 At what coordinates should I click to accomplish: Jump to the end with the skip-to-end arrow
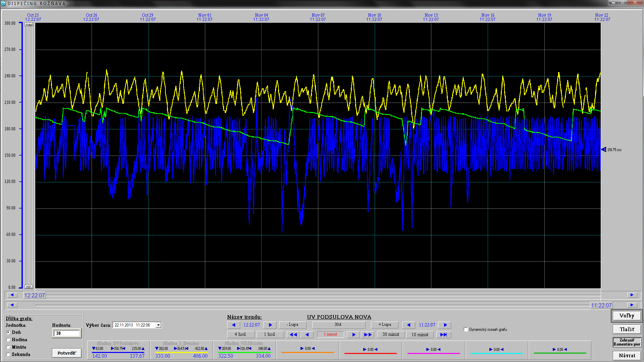click(443, 335)
